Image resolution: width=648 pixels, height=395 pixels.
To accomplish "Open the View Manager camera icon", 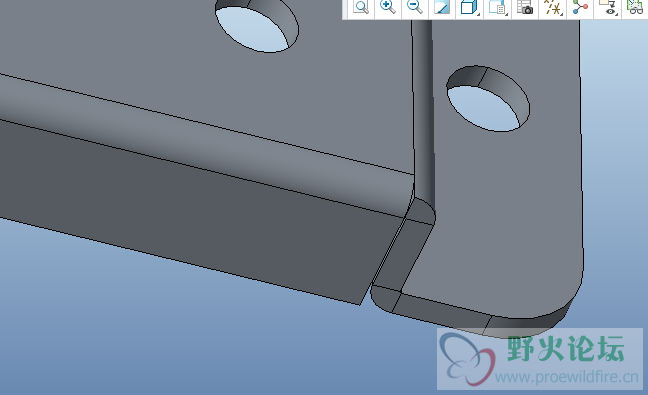I will point(525,7).
